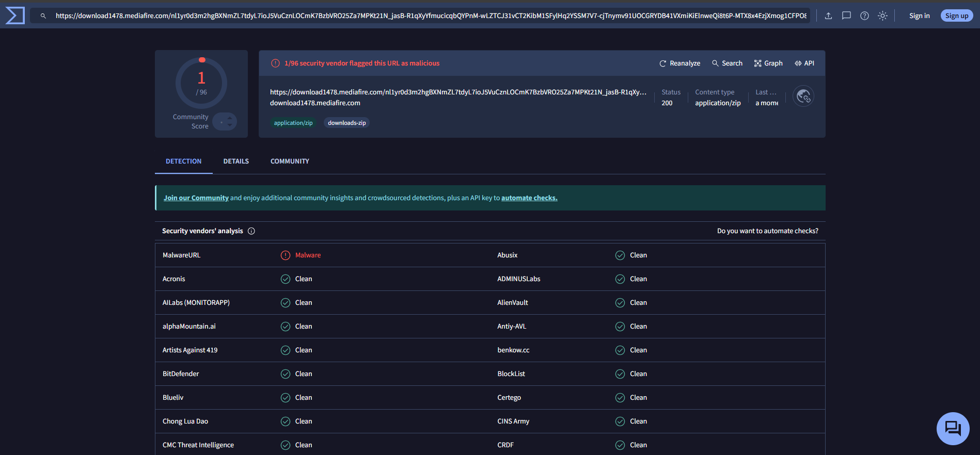Click the search magnifier icon in URL bar

point(43,16)
